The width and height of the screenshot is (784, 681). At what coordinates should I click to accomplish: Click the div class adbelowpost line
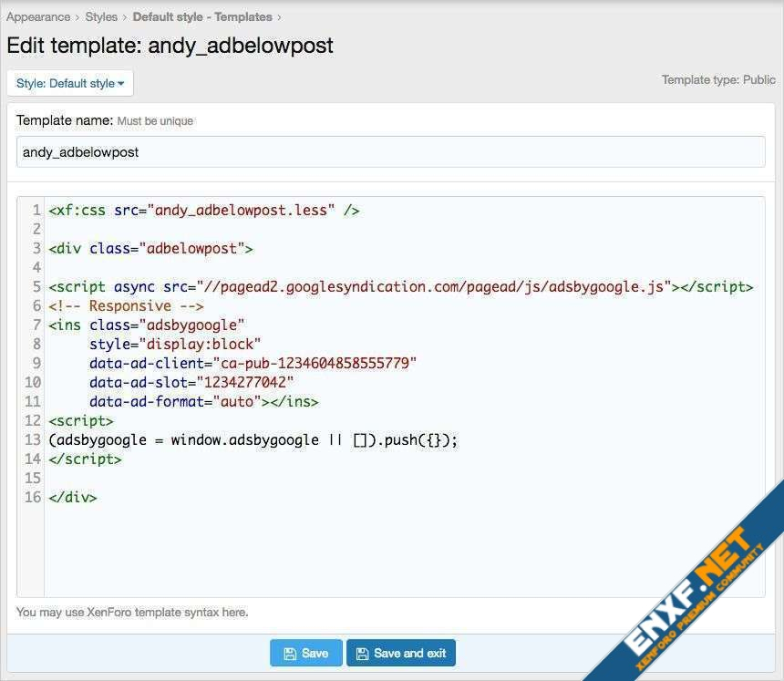coord(150,249)
